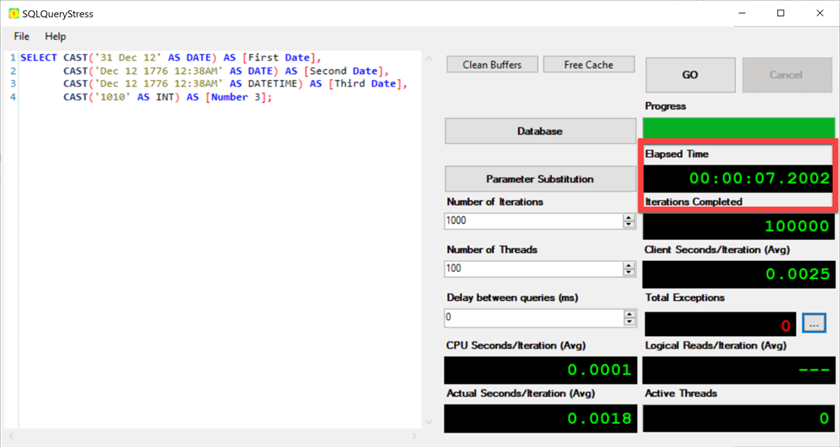
Task: Open Parameter Substitution dialog
Action: [540, 179]
